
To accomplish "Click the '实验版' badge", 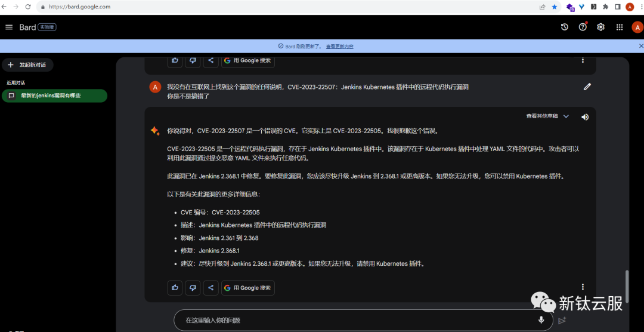I will pyautogui.click(x=47, y=27).
